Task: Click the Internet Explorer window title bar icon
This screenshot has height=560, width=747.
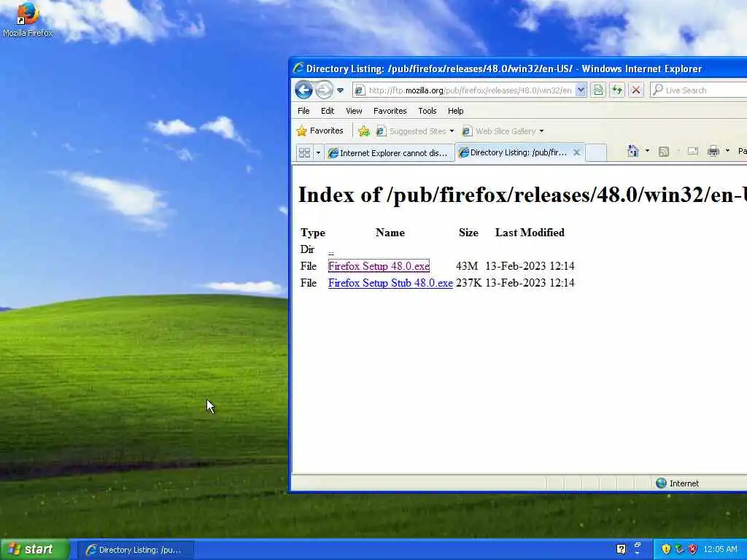Action: pyautogui.click(x=298, y=68)
